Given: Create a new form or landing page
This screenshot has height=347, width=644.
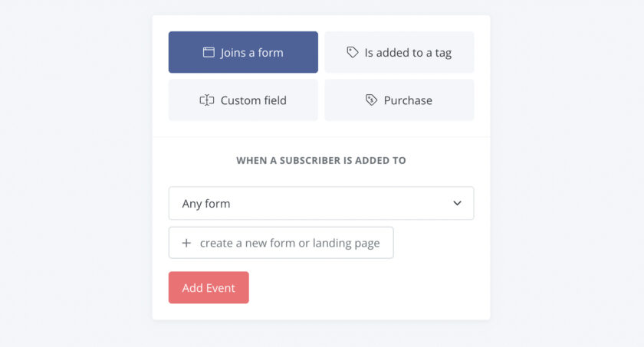Looking at the screenshot, I should 281,243.
